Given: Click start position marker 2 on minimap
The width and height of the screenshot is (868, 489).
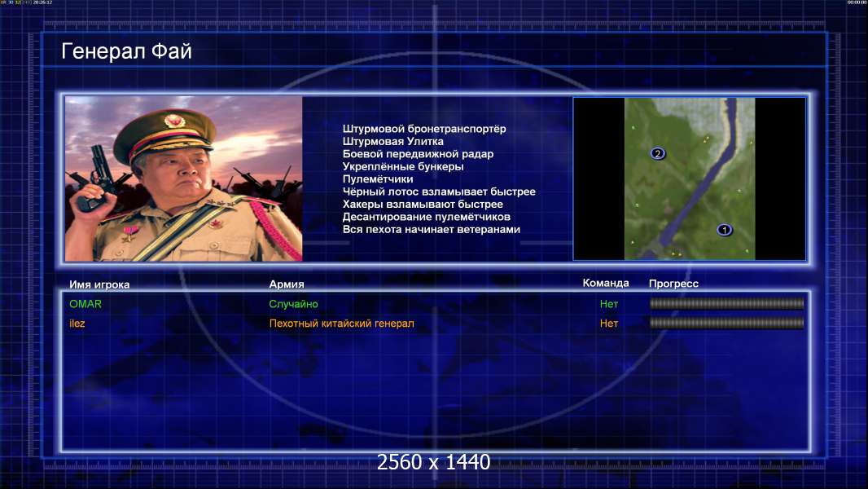Looking at the screenshot, I should (x=658, y=153).
